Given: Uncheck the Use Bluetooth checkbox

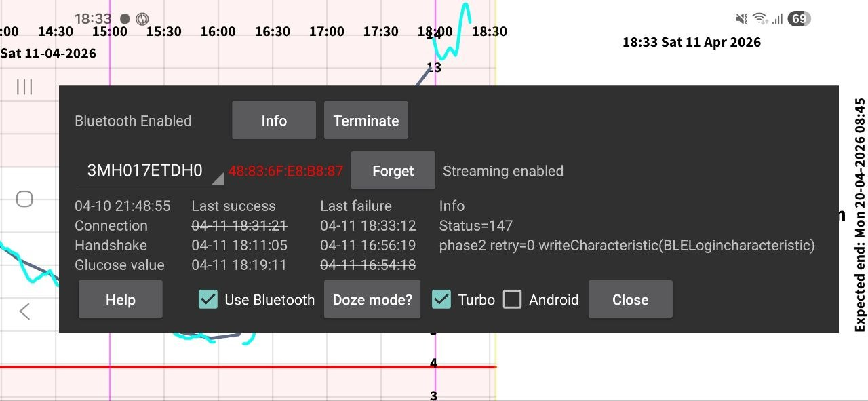Looking at the screenshot, I should (208, 299).
